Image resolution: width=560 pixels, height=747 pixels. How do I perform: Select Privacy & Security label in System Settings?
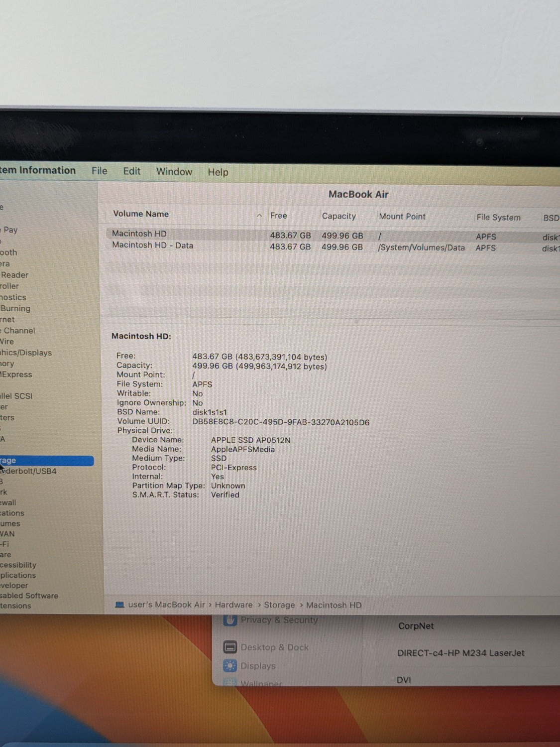point(279,620)
